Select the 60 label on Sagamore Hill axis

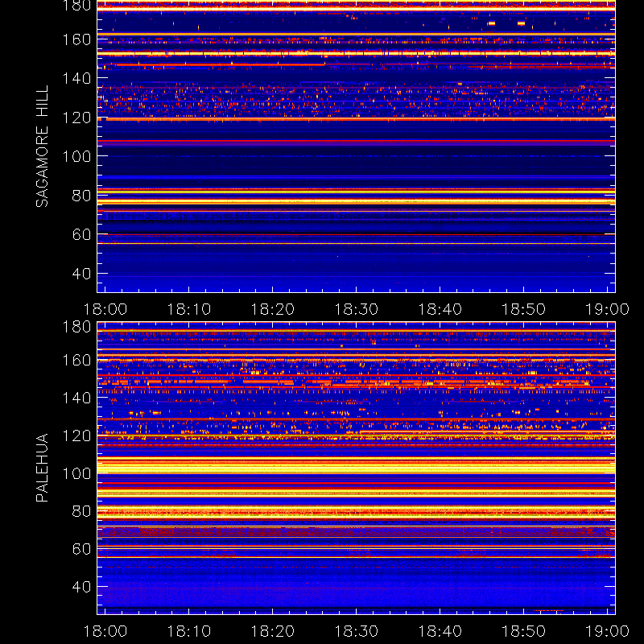tap(81, 234)
